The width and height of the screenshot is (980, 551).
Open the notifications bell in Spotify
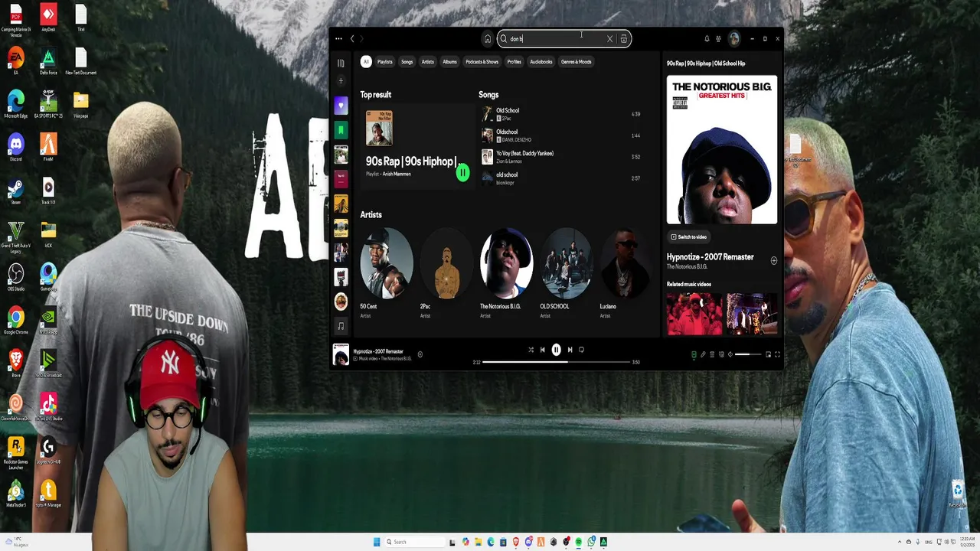point(707,38)
